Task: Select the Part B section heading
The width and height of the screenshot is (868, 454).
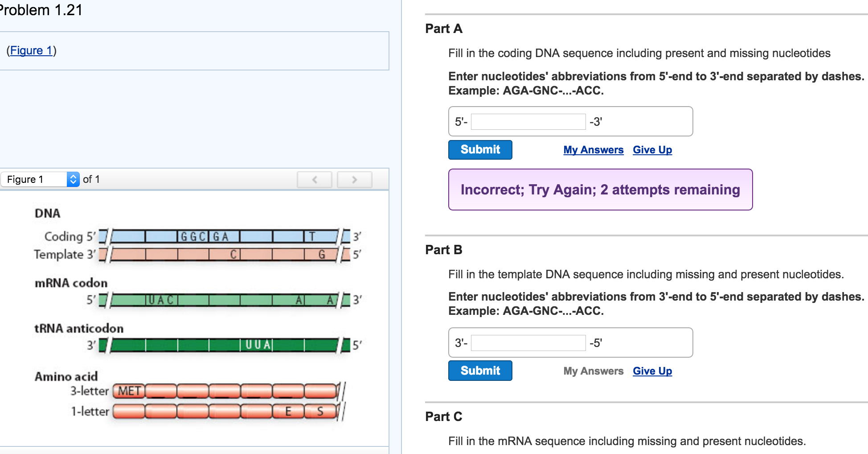Action: 443,250
